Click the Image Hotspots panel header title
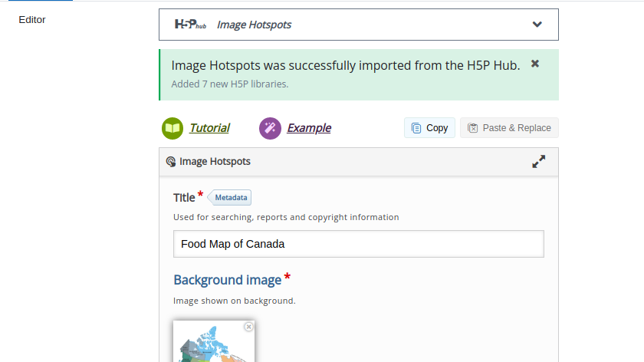Image resolution: width=644 pixels, height=362 pixels. pos(215,162)
